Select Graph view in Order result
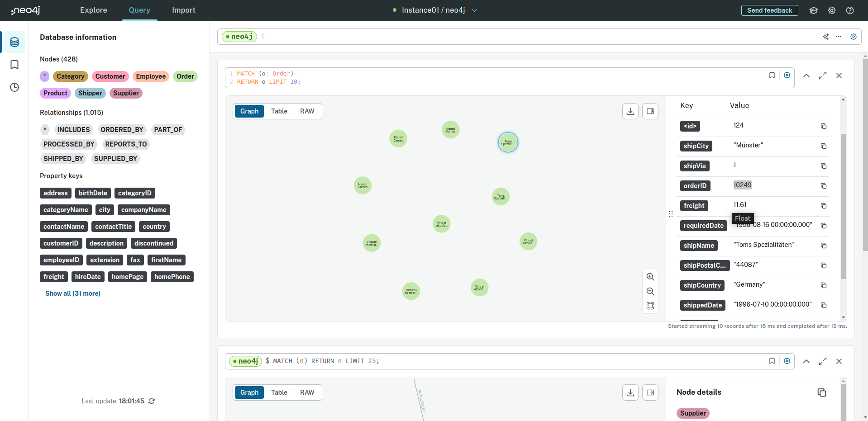Screen dimensions: 868x421 (x=249, y=111)
